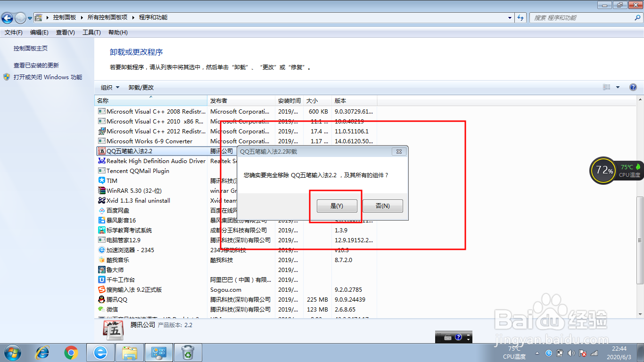The image size is (644, 362).
Task: Open recent pages dropdown beside navigation arrows
Action: [x=30, y=18]
